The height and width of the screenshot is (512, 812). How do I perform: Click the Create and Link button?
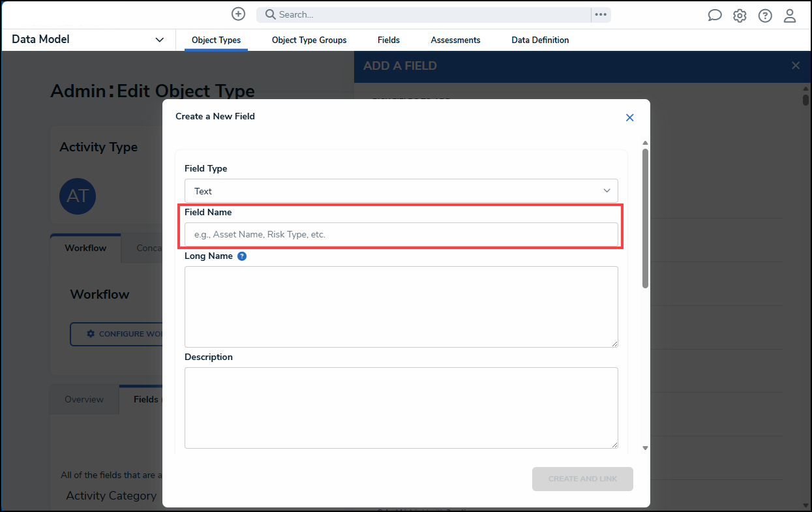coord(582,479)
